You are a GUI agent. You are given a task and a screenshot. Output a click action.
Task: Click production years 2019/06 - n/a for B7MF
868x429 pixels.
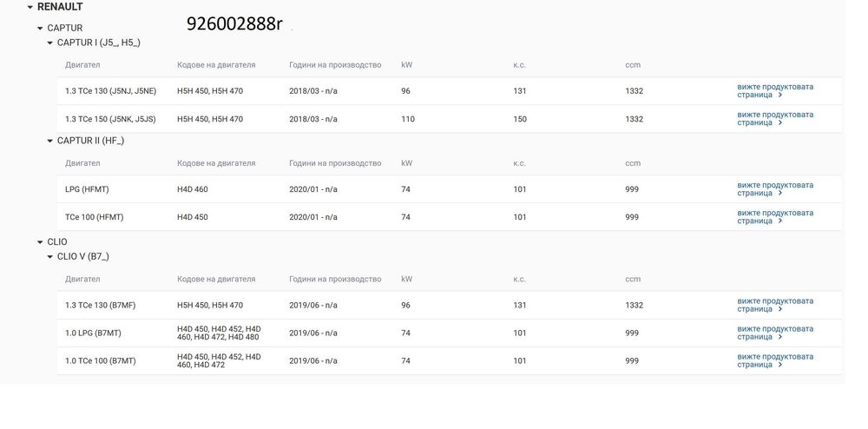pyautogui.click(x=312, y=305)
